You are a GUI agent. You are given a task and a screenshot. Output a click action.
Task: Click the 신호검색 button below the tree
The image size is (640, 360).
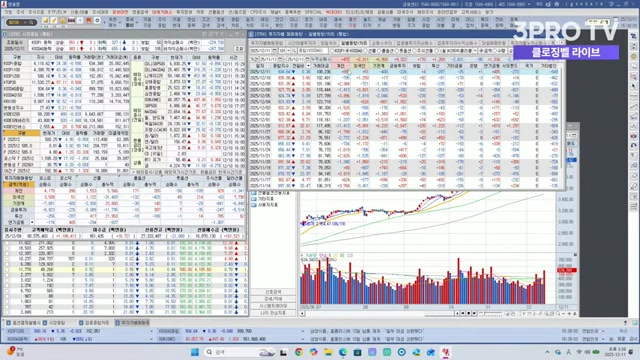click(x=273, y=292)
